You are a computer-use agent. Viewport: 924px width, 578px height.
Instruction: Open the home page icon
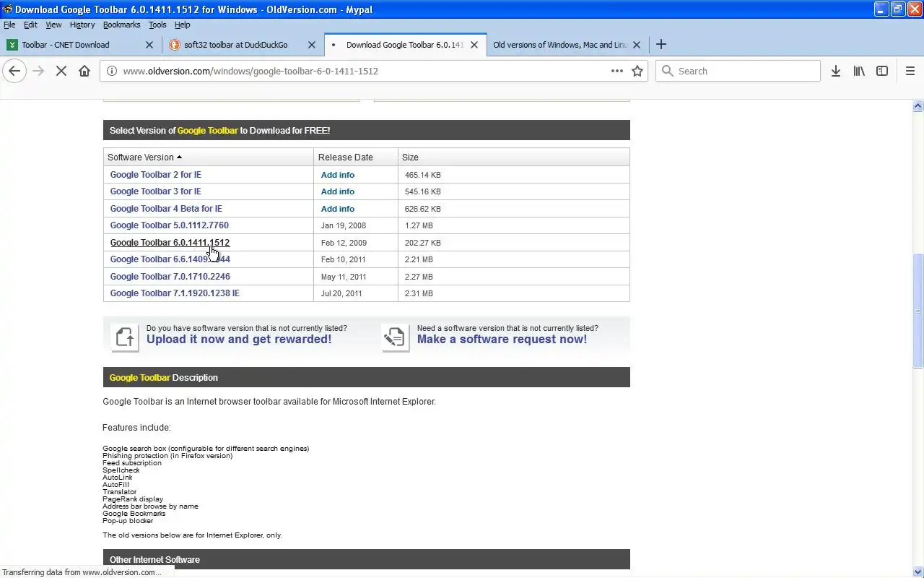84,71
